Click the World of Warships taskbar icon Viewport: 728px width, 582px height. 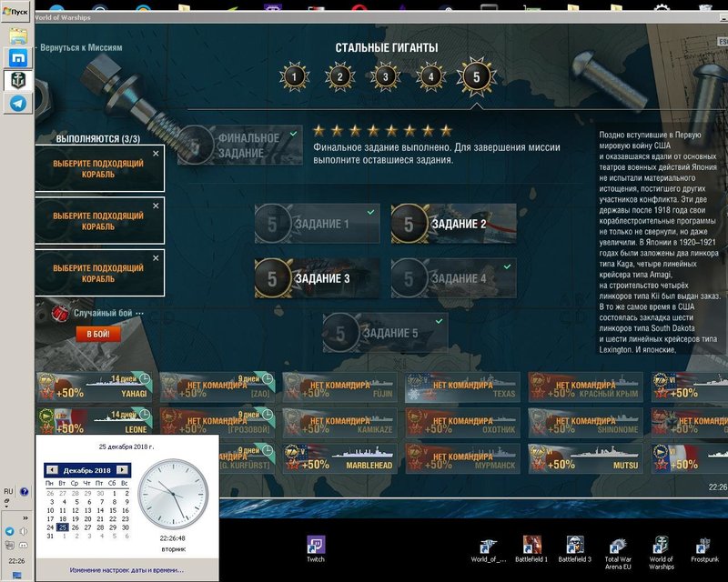point(18,80)
